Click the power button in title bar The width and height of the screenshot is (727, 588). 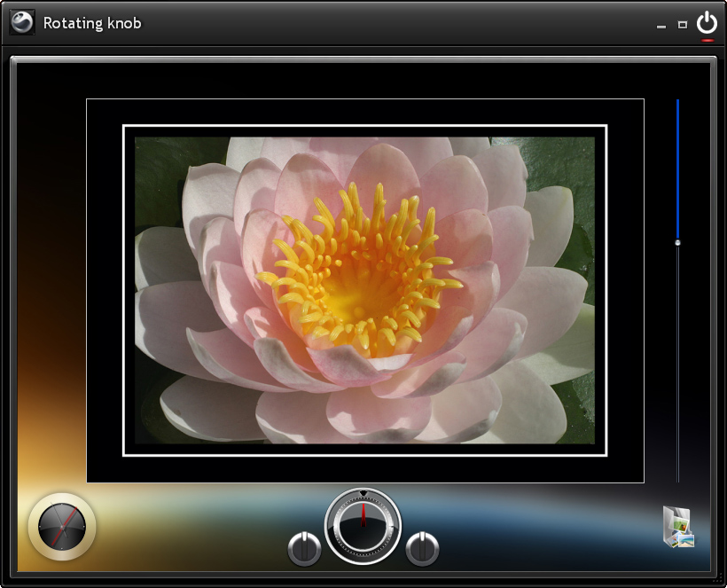707,23
